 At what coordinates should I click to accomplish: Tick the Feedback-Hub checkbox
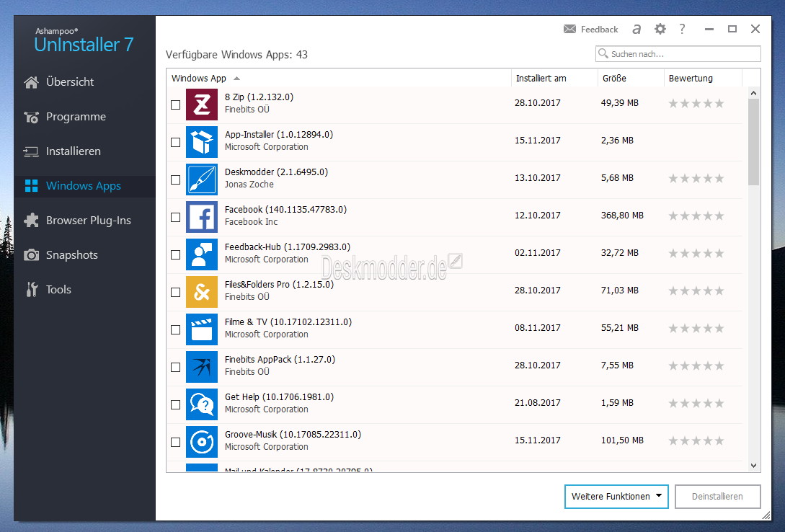point(176,254)
